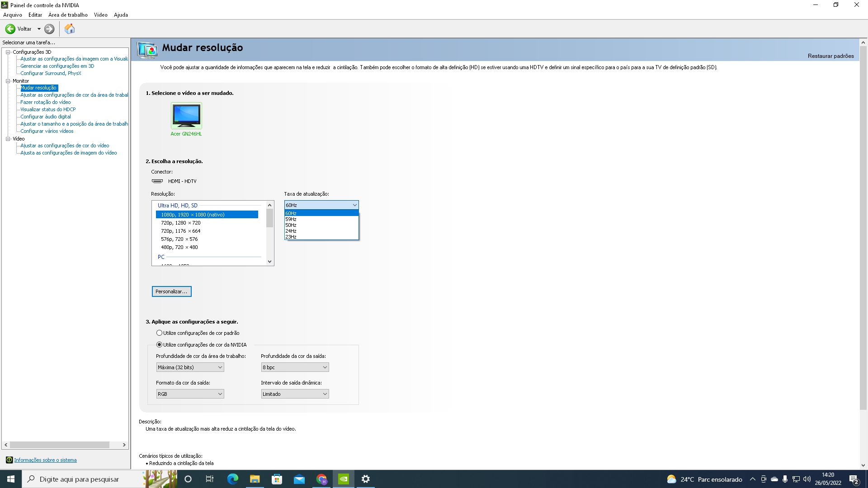
Task: Choose 24Hz in the refresh rate list
Action: [321, 231]
